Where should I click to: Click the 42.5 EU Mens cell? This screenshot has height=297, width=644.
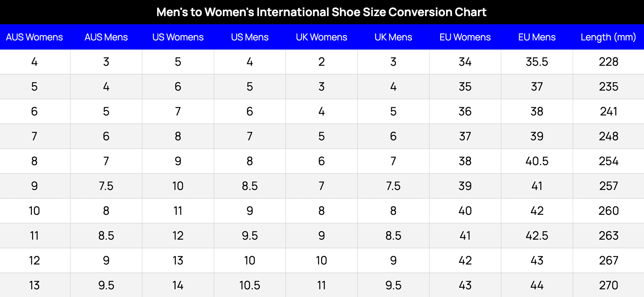click(537, 235)
